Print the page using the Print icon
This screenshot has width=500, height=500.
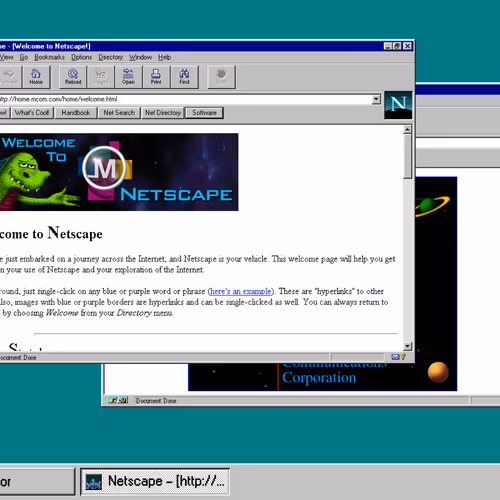pos(156,77)
